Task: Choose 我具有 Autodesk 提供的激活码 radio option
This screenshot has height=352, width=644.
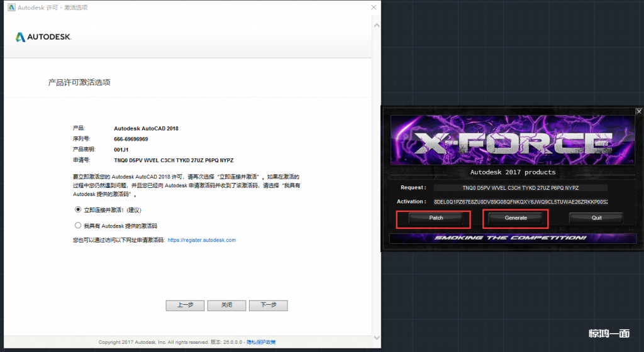Action: (78, 225)
